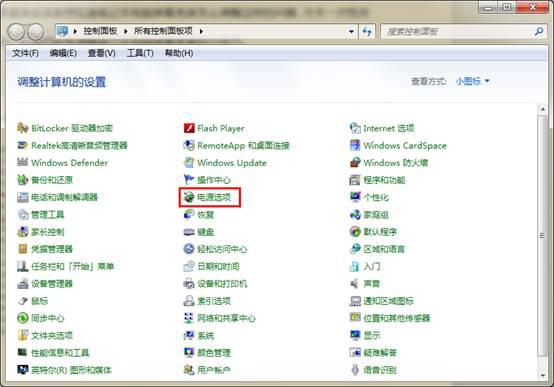Viewport: 554px width, 387px height.
Task: Click the 语音识别 microphone icon
Action: (x=355, y=370)
